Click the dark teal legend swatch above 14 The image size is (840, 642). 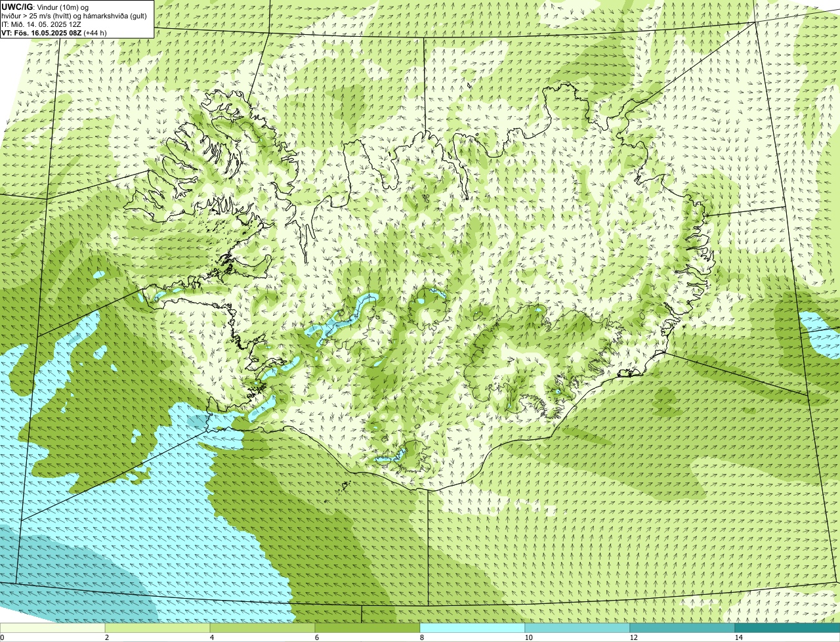point(787,628)
